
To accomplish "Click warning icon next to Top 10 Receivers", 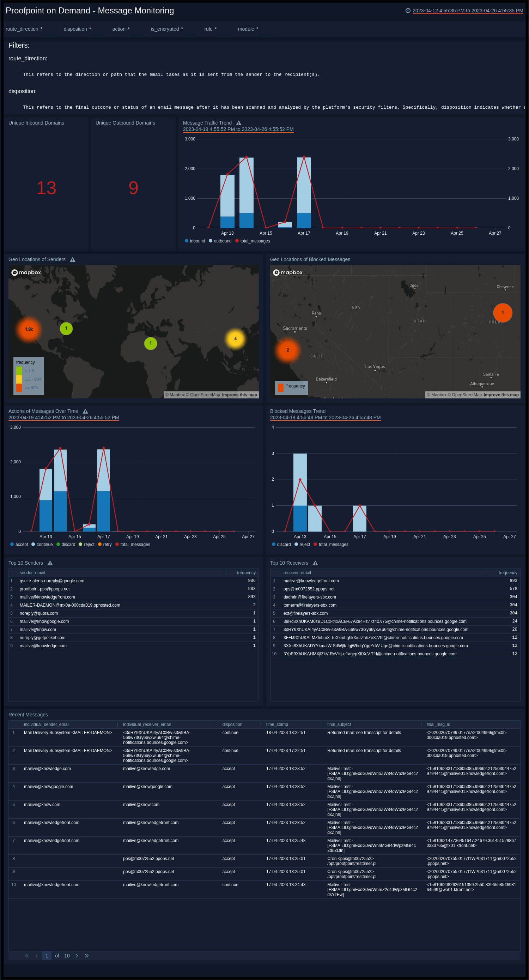I will (x=315, y=563).
